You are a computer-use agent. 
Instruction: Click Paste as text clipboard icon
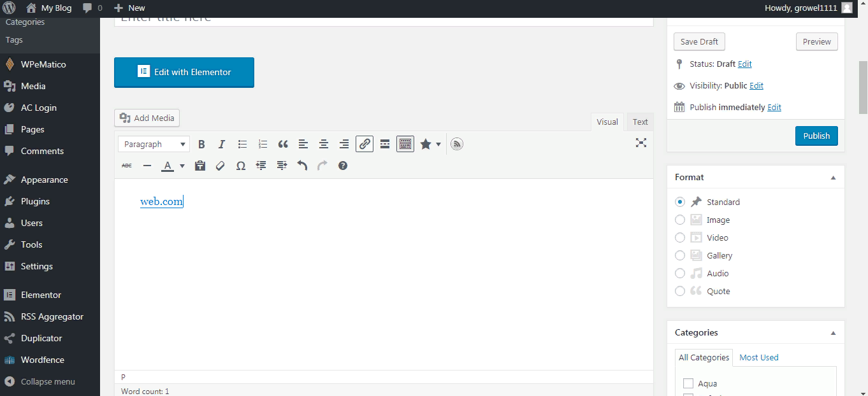[x=200, y=166]
